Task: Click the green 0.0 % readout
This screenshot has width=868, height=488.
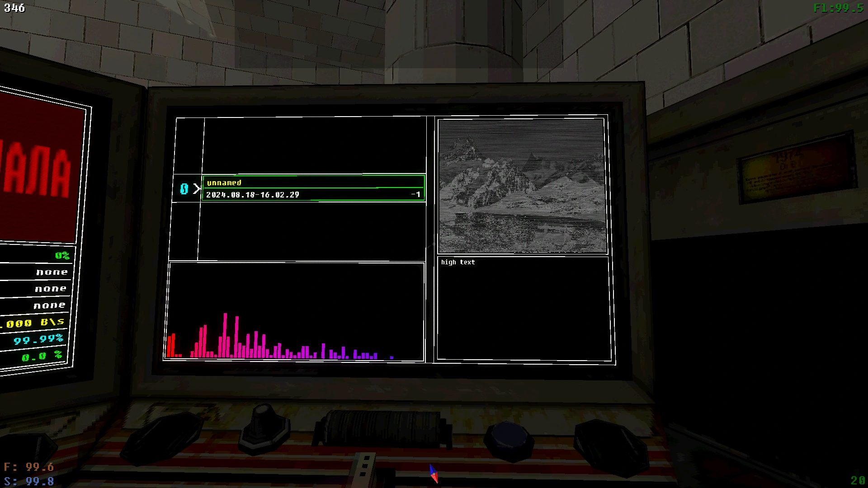Action: tap(42, 356)
